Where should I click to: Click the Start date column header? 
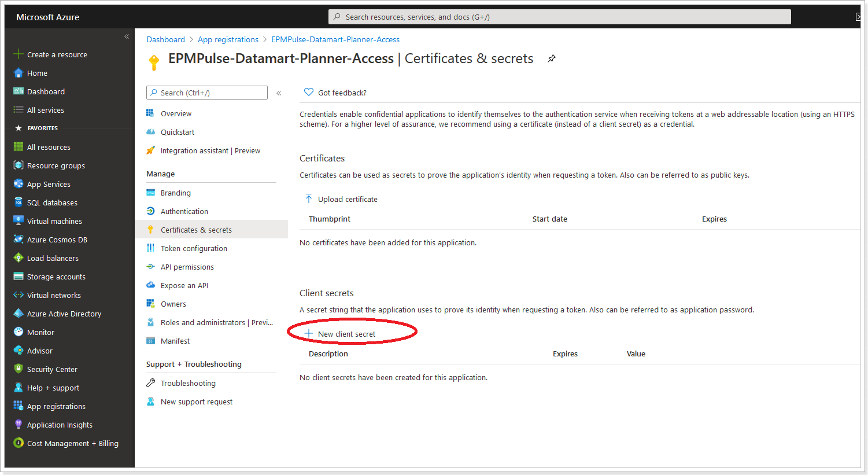pyautogui.click(x=550, y=219)
